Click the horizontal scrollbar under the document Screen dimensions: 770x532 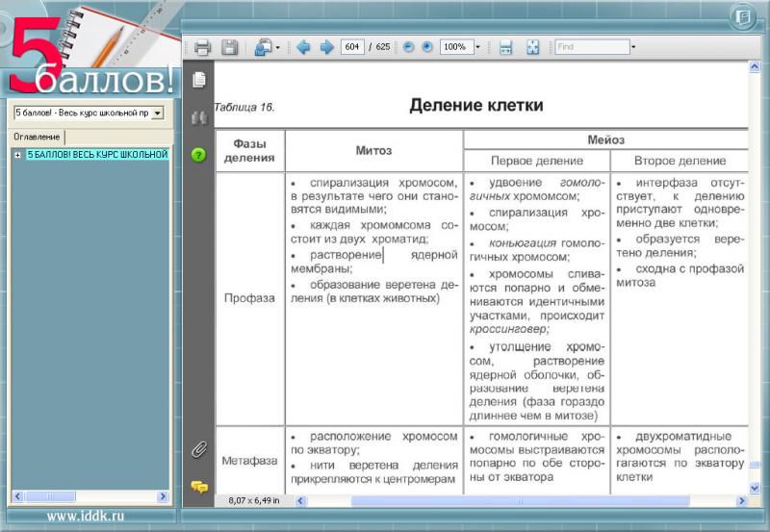520,501
